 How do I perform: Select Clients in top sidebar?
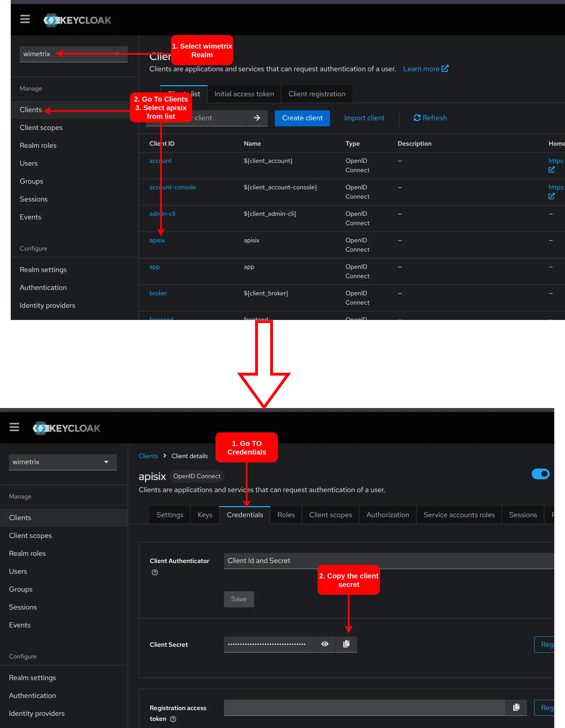(74, 110)
